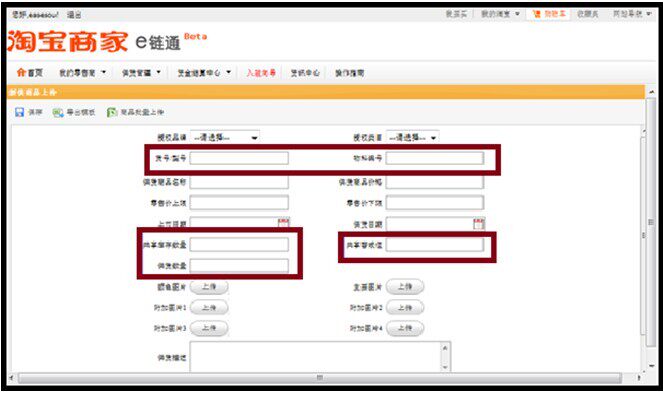
Task: Click 上传 button for 附加图片3
Action: pos(209,328)
